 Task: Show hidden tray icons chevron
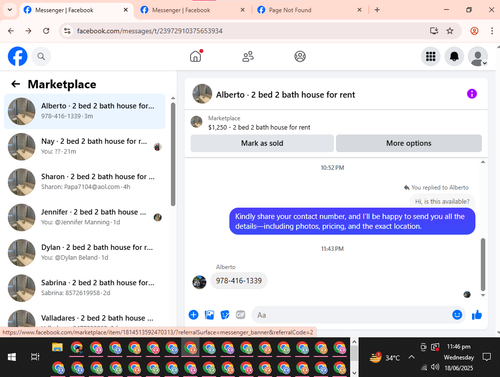point(411,357)
